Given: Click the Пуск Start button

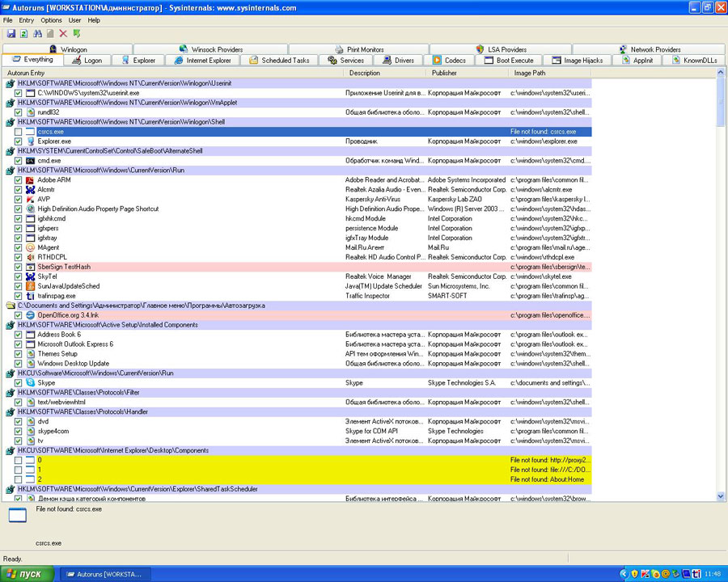Looking at the screenshot, I should (x=28, y=574).
